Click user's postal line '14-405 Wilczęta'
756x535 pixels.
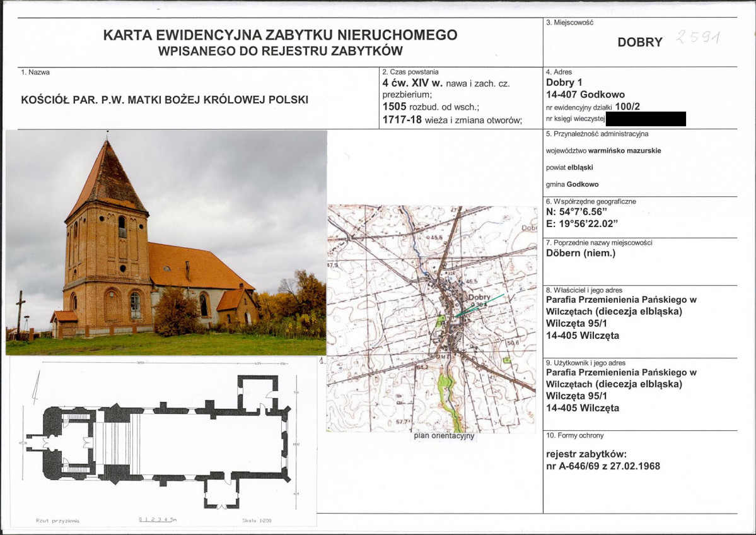pyautogui.click(x=583, y=408)
